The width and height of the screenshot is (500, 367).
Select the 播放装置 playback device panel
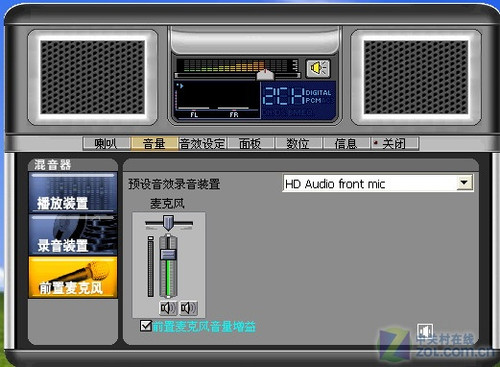tap(73, 192)
